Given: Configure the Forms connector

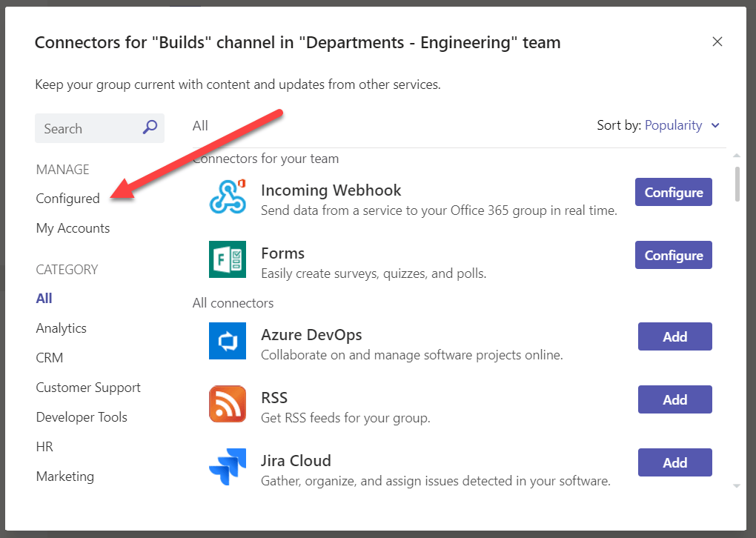Looking at the screenshot, I should coord(673,255).
